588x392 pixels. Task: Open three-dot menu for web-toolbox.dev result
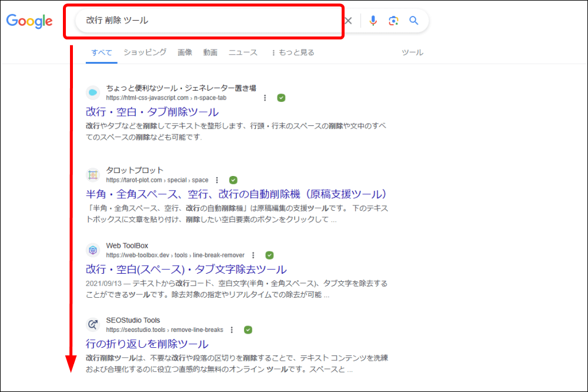pyautogui.click(x=253, y=255)
